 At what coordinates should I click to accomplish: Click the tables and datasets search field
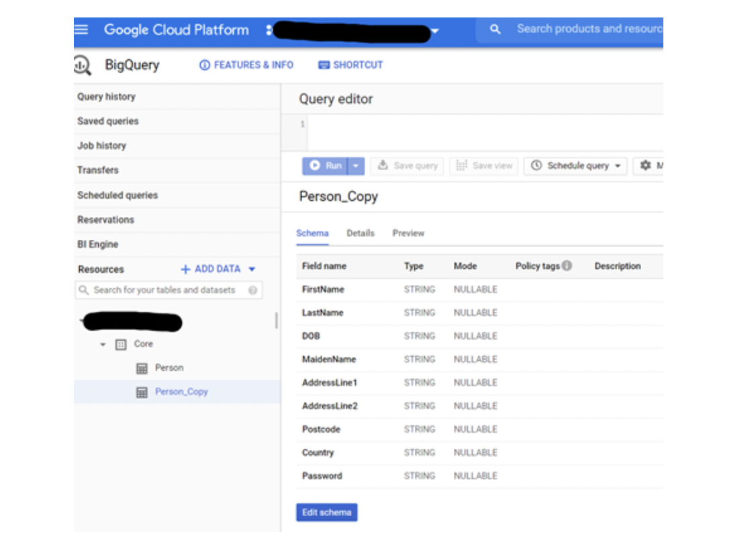[x=164, y=290]
